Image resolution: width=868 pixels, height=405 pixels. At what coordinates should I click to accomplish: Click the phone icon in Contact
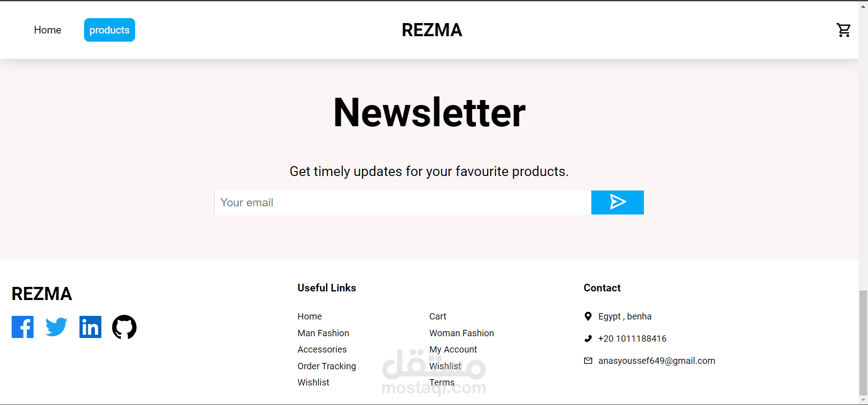[x=588, y=338]
